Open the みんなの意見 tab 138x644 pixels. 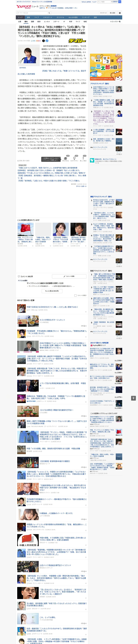[73, 17]
